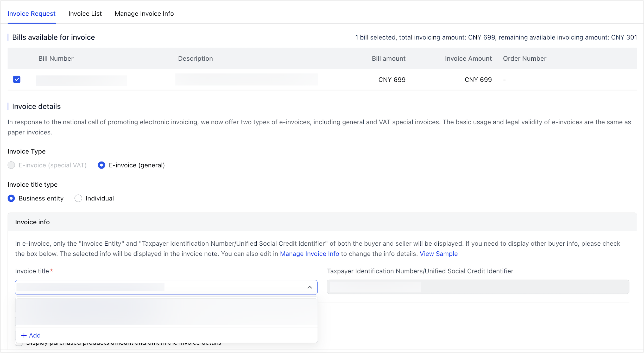Switch to the Invoice List tab
Viewport: 644px width, 353px height.
85,14
